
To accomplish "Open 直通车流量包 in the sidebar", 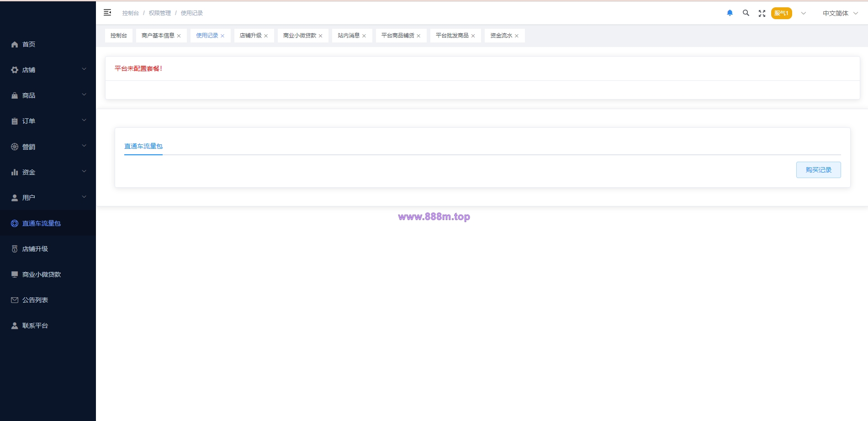I will (48, 223).
